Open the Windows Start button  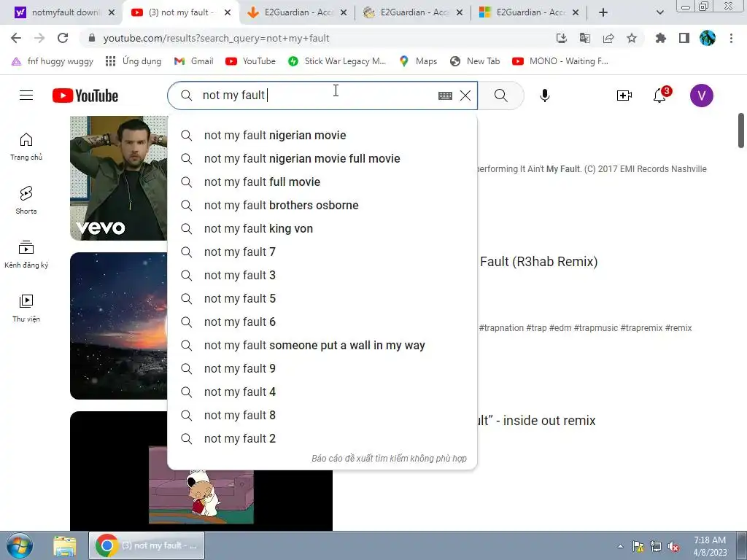pos(20,545)
